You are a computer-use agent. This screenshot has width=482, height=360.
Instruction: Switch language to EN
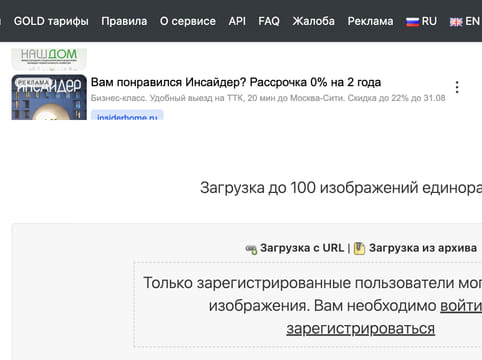tap(464, 21)
